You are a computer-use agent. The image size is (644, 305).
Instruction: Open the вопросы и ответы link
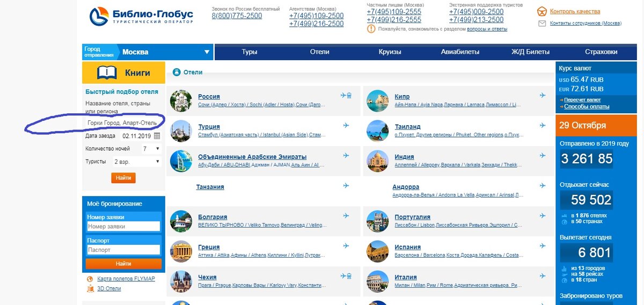(x=487, y=29)
